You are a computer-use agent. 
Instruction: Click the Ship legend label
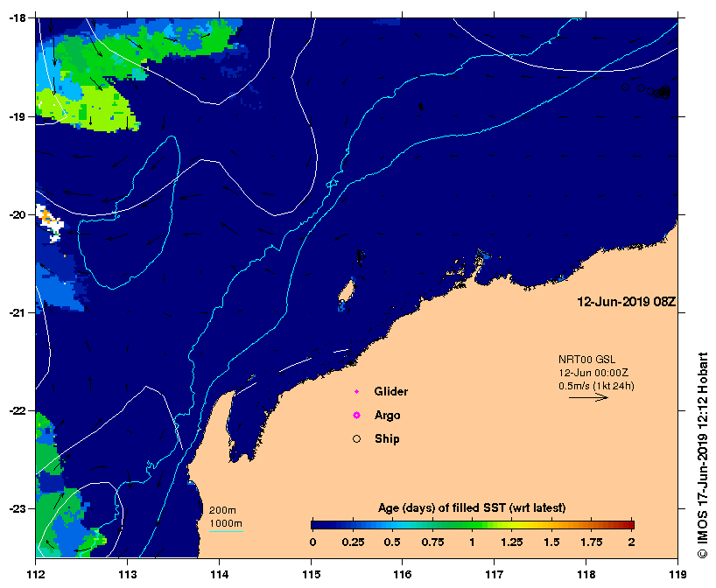[387, 438]
